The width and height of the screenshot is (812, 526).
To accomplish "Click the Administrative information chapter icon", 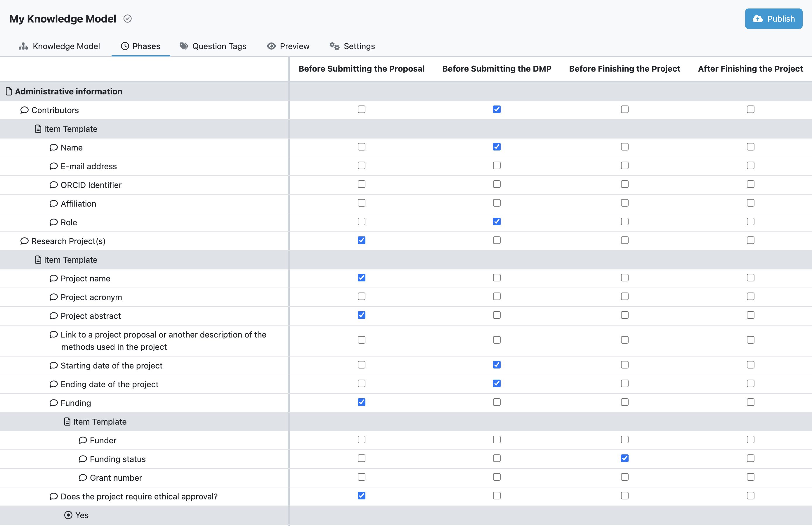I will coord(9,91).
